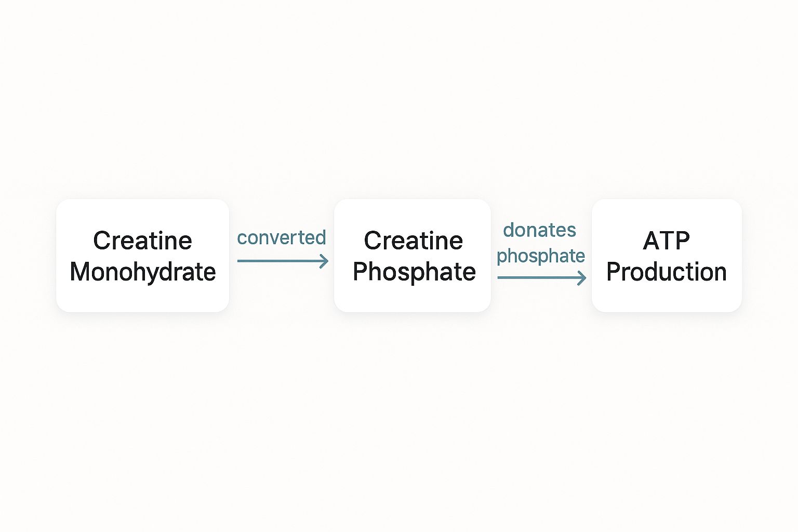
Task: Select the teal "converted" label
Action: [281, 237]
